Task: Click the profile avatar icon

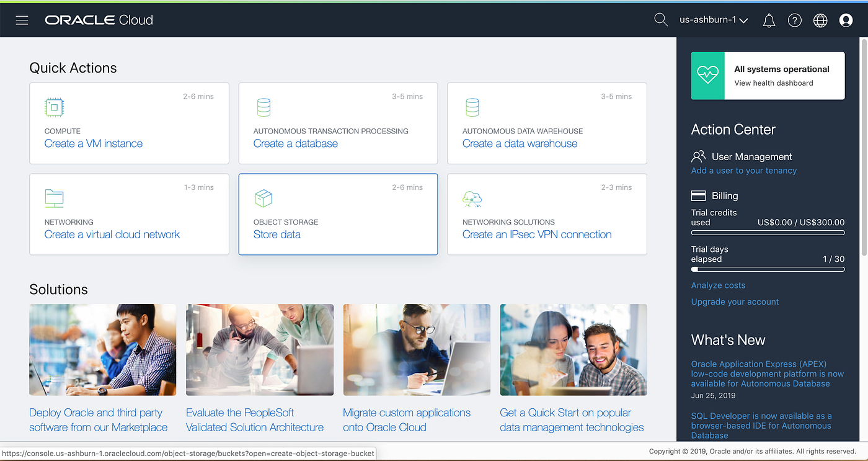Action: (846, 20)
